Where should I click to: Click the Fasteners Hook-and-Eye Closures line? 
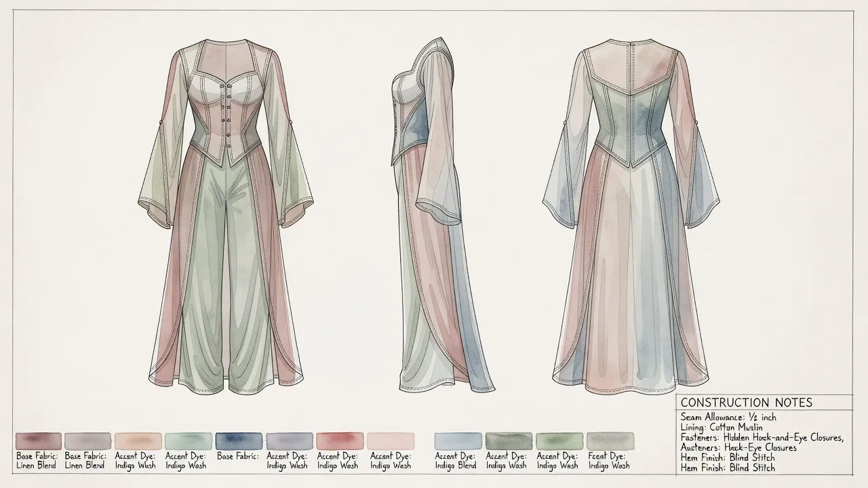762,438
